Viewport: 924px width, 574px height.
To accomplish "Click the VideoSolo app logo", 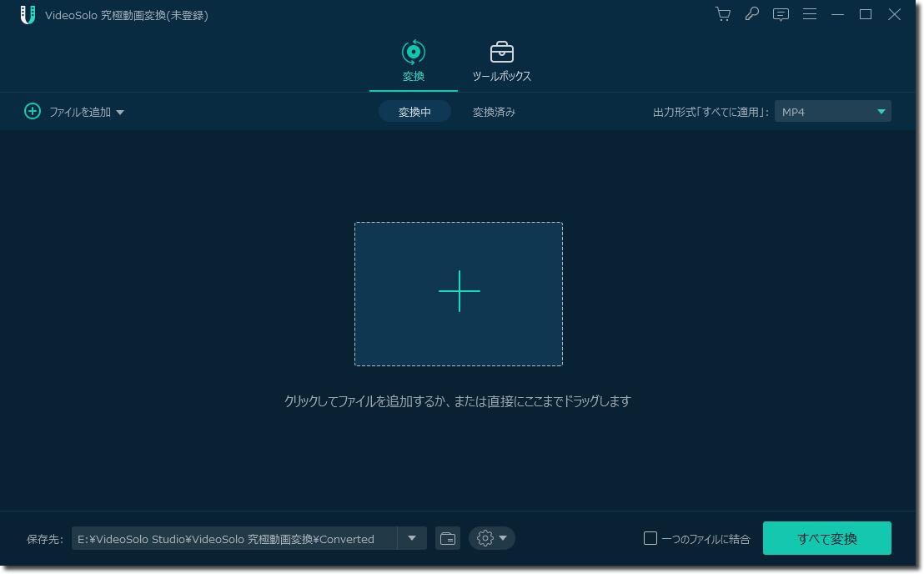I will click(28, 15).
